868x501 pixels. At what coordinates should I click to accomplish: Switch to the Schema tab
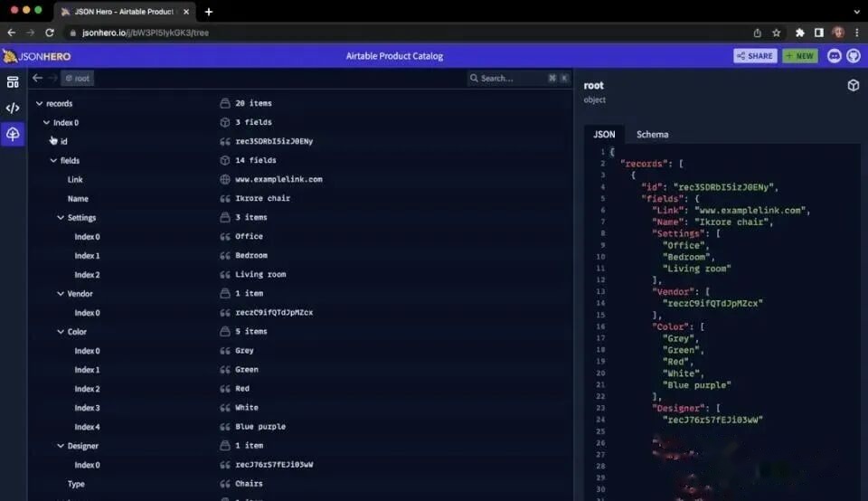(652, 135)
